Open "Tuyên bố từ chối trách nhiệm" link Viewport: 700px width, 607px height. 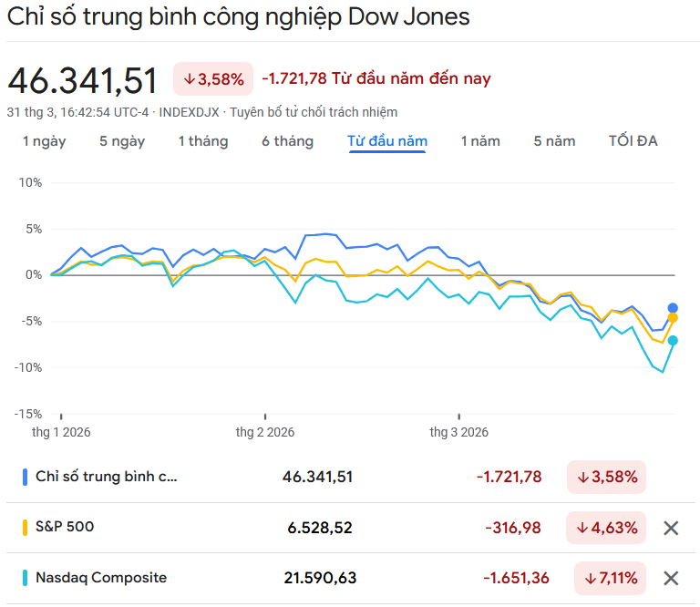(x=314, y=112)
